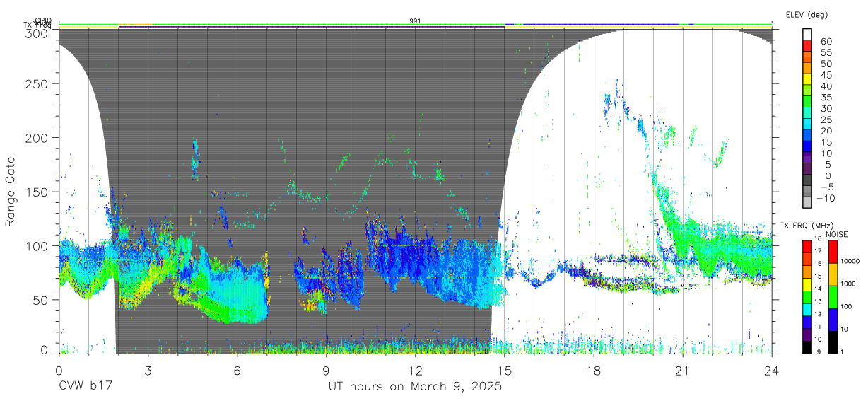Click the '991' CPID value above the plot
This screenshot has height=401, width=868.
coord(416,21)
